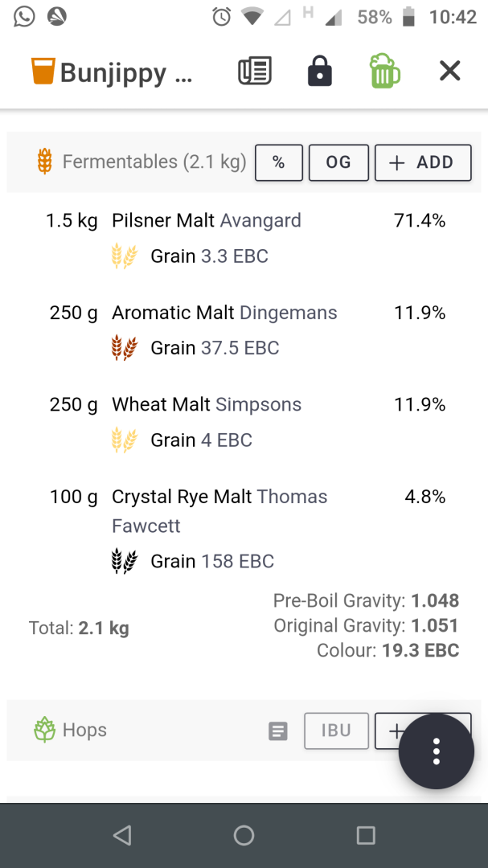Tap the green Hops cone icon
Image resolution: width=488 pixels, height=868 pixels.
click(x=45, y=730)
